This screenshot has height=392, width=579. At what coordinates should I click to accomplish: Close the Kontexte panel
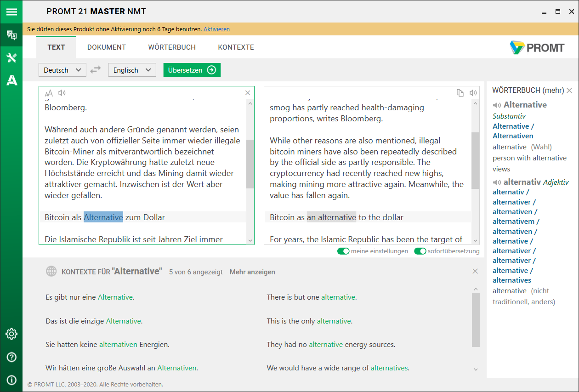(x=475, y=272)
